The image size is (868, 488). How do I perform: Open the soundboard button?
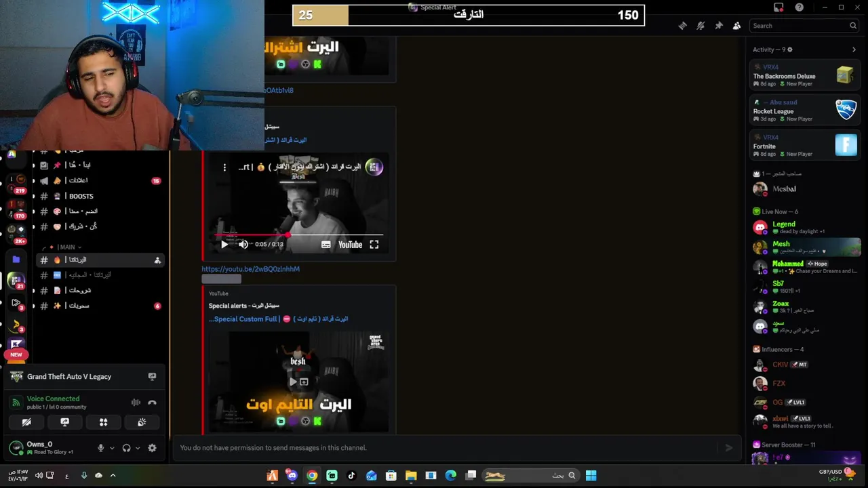pos(142,422)
